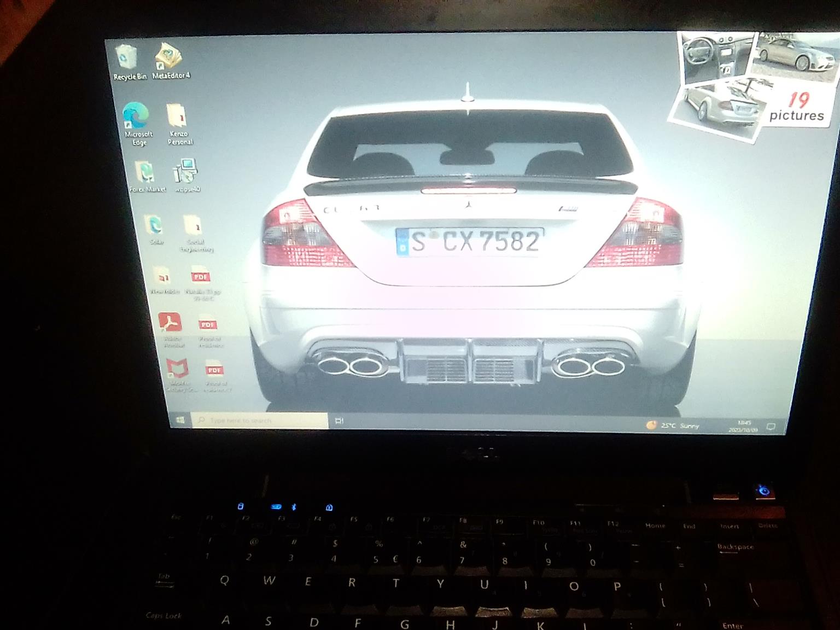The width and height of the screenshot is (840, 630).
Task: Open Task View on the taskbar
Action: click(x=339, y=421)
